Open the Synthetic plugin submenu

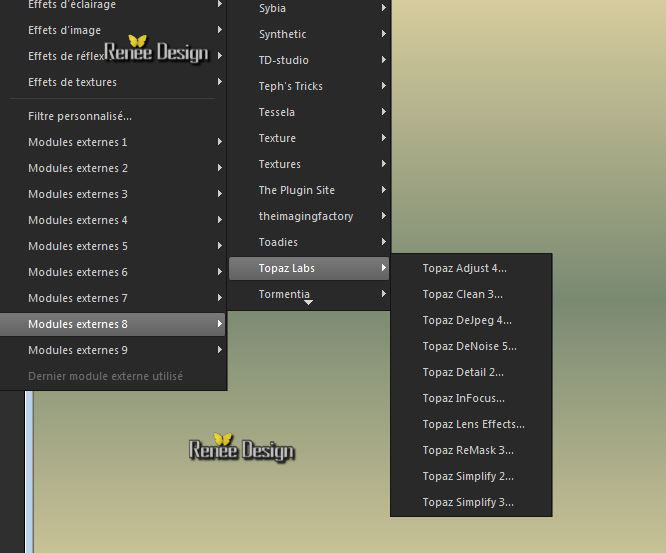[309, 34]
